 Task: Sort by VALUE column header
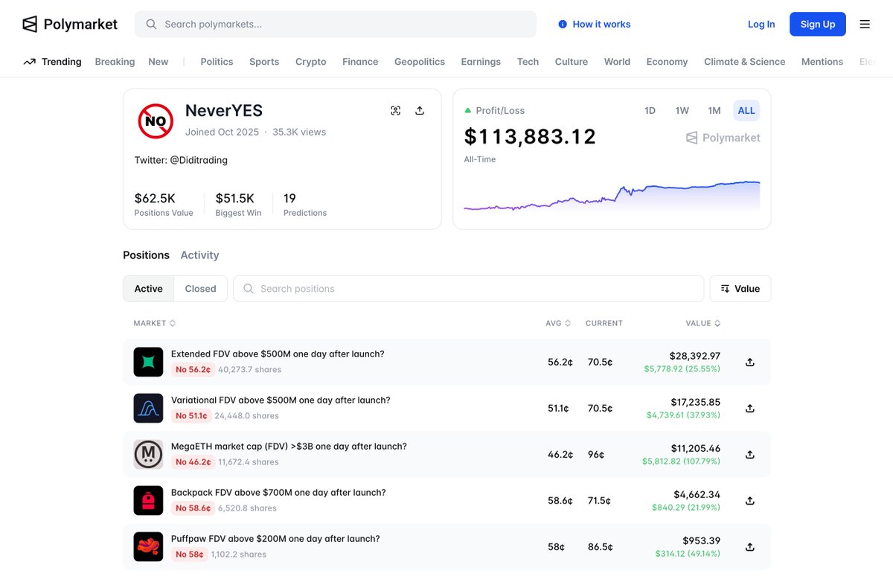tap(703, 323)
